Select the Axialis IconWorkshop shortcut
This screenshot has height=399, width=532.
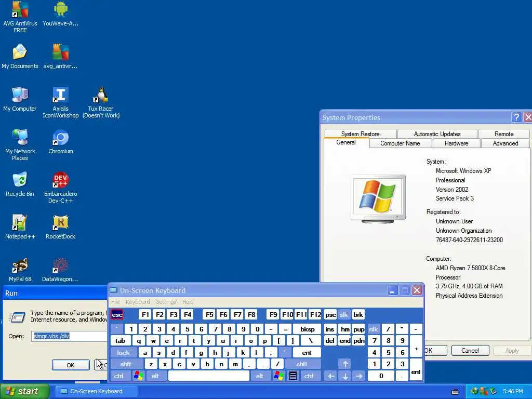click(60, 102)
